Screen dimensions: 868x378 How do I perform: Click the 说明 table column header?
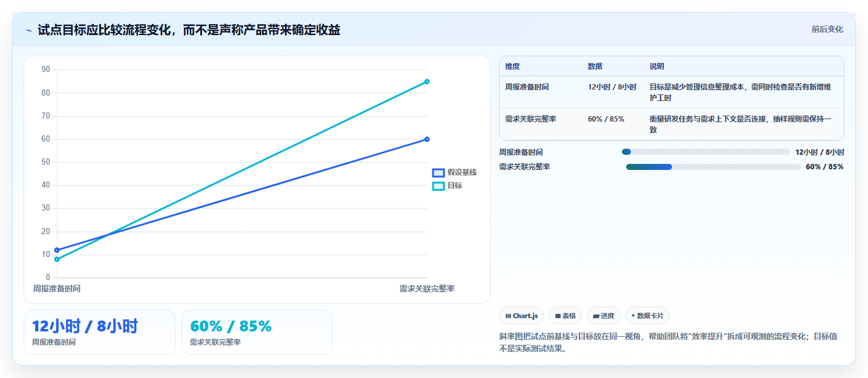(x=657, y=67)
